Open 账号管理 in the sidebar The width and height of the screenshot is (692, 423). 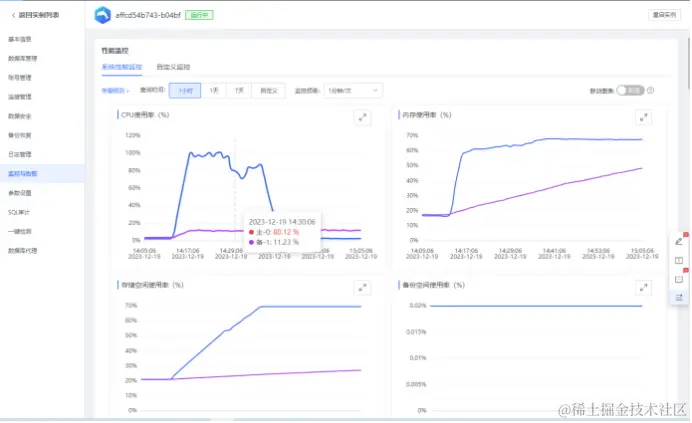[x=20, y=78]
